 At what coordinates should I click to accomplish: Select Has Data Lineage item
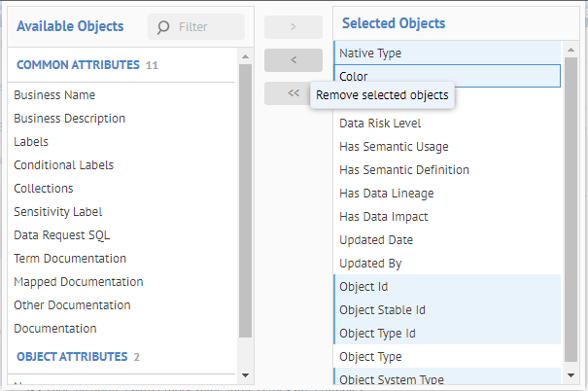[447, 193]
